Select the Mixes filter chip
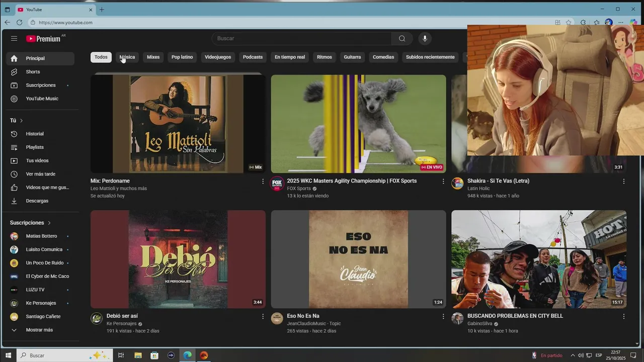The width and height of the screenshot is (644, 362). (x=153, y=57)
